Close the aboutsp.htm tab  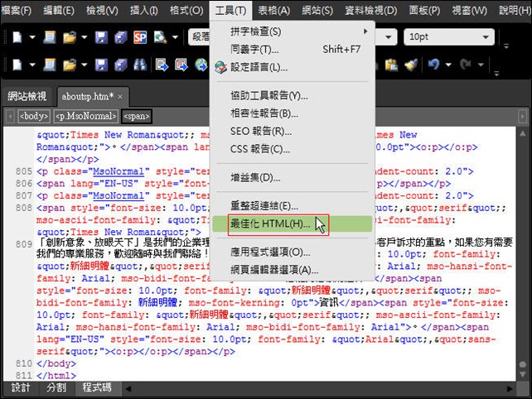[120, 97]
